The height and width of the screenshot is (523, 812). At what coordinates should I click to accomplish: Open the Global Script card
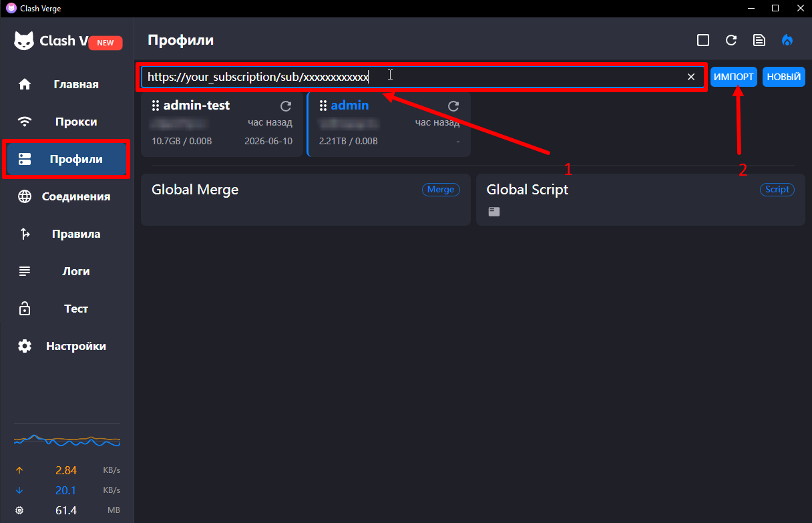click(641, 200)
